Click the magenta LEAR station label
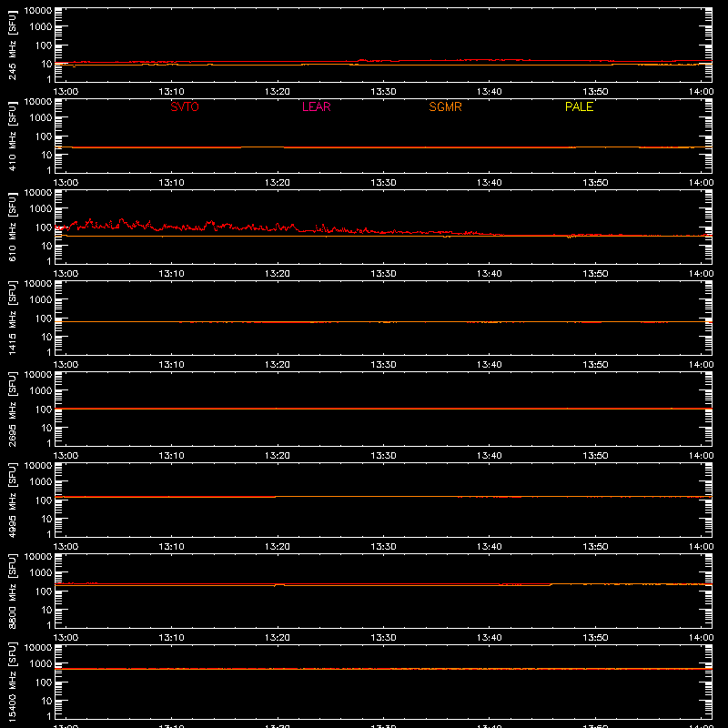 click(316, 106)
